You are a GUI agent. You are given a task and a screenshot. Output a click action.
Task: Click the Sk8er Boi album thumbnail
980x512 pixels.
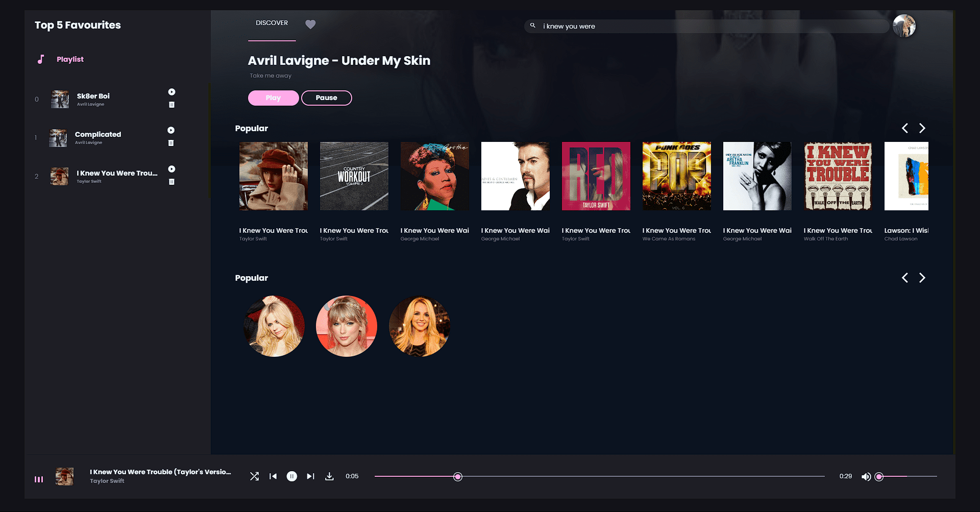(60, 99)
